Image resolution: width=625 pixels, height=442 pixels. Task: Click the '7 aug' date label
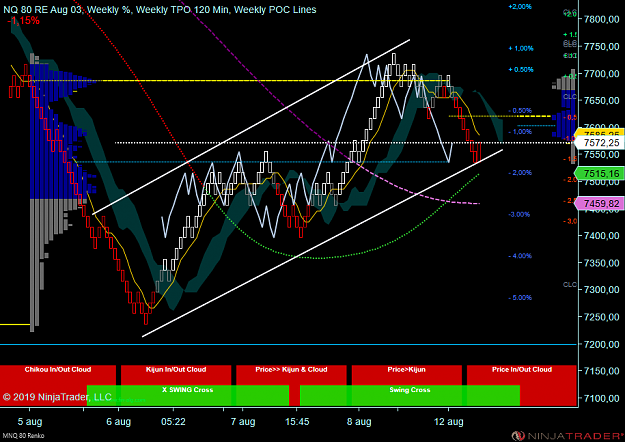[243, 422]
